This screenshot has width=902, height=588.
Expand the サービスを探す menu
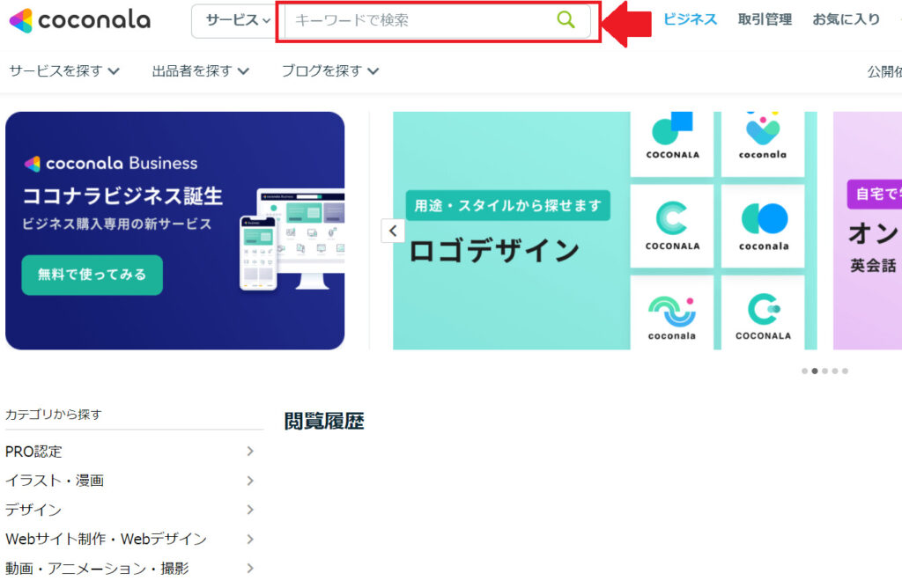[x=64, y=70]
